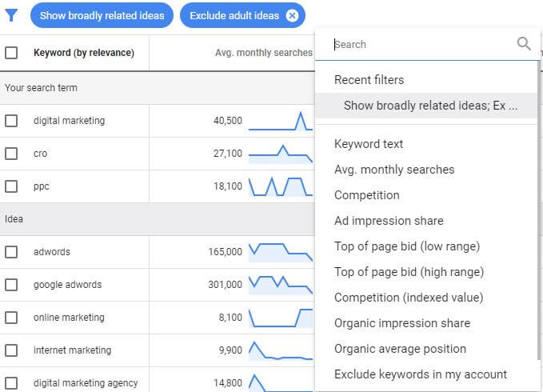This screenshot has width=543, height=392.
Task: Click the digital marketing trend sparkline
Action: click(x=281, y=121)
